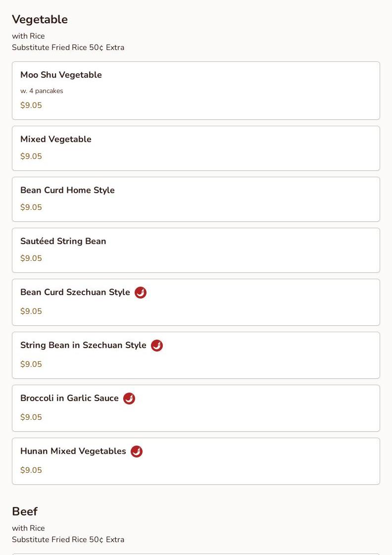Image resolution: width=392 pixels, height=555 pixels.
Task: Click spicy icon beside Bean Curd Szechuan Style
Action: click(x=141, y=293)
